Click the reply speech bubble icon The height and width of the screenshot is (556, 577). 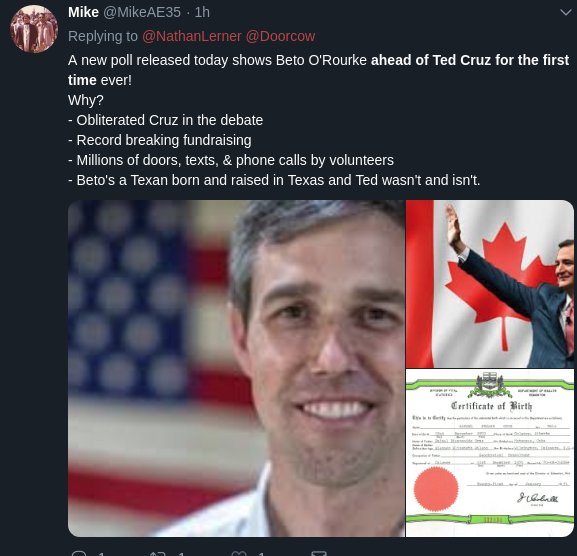pyautogui.click(x=79, y=553)
